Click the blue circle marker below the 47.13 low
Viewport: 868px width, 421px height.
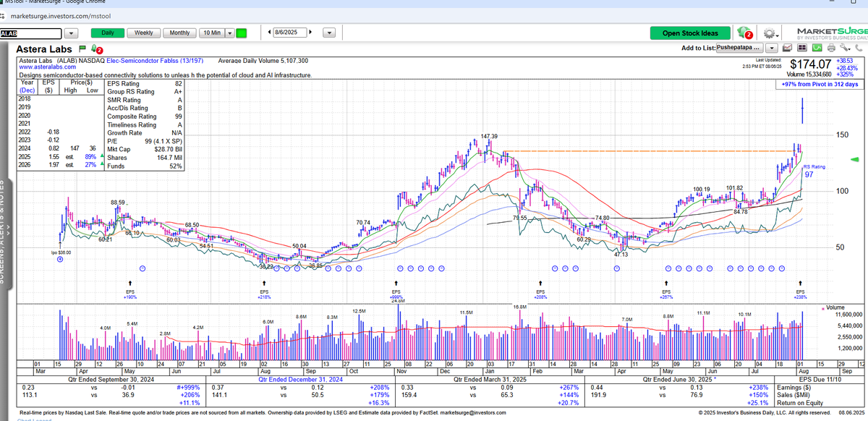pos(617,268)
